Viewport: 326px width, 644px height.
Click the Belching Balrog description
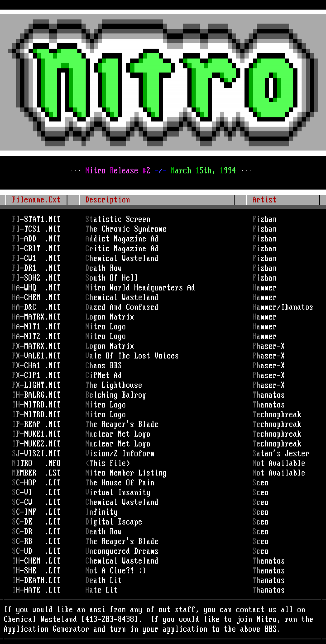pos(115,395)
